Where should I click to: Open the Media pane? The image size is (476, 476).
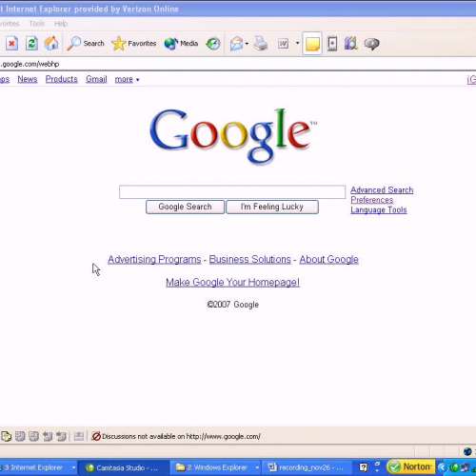click(x=181, y=44)
